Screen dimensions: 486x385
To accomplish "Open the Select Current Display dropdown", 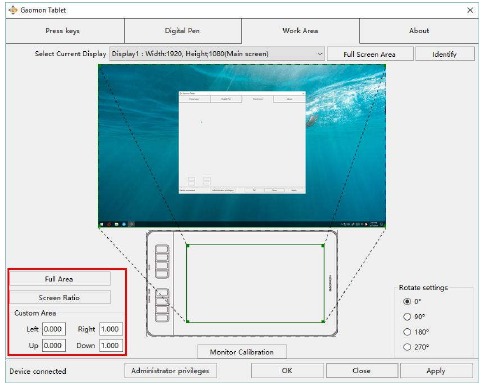I will pos(217,54).
